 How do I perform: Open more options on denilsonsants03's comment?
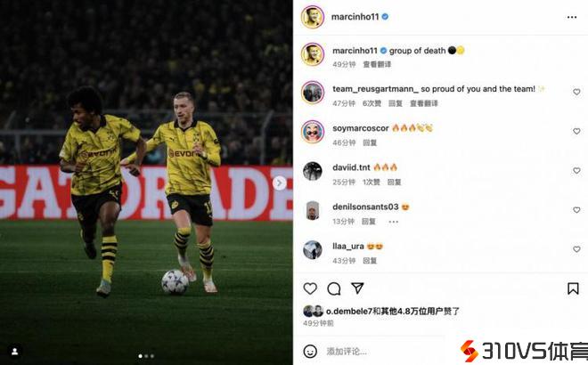[x=394, y=222]
